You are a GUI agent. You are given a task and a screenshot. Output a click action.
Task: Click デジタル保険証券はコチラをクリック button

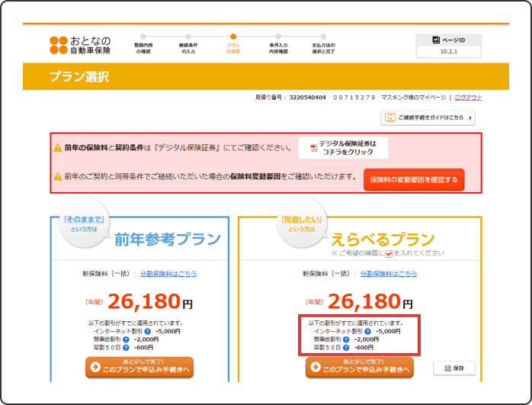[343, 148]
